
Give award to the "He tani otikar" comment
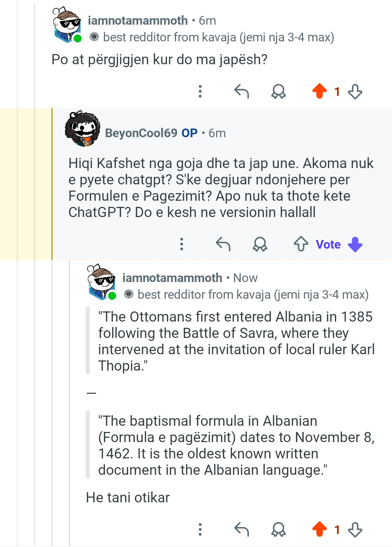point(278,530)
